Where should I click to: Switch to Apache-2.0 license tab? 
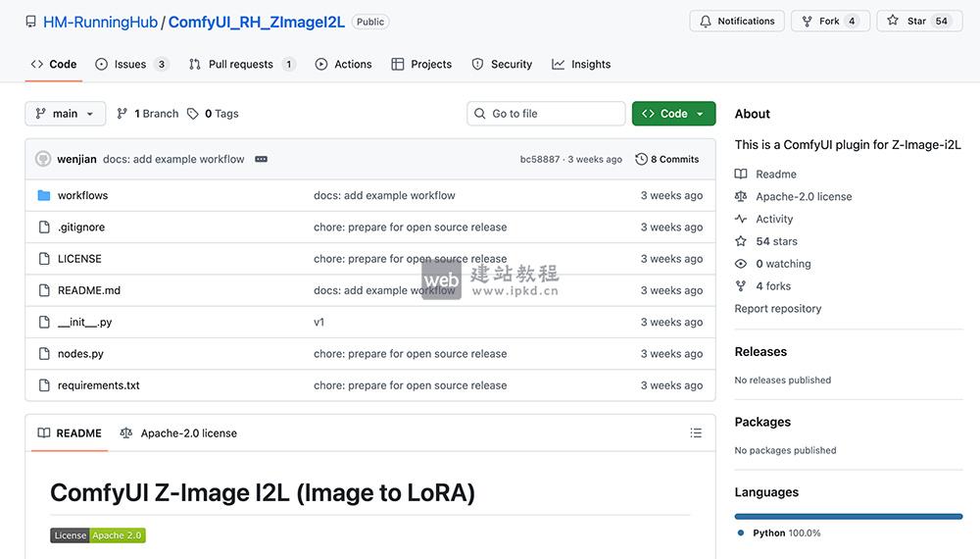click(178, 432)
